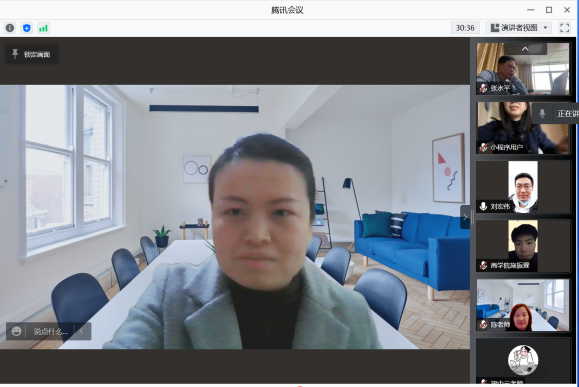Collapse participant list with up chevron
The image size is (579, 387).
[525, 49]
